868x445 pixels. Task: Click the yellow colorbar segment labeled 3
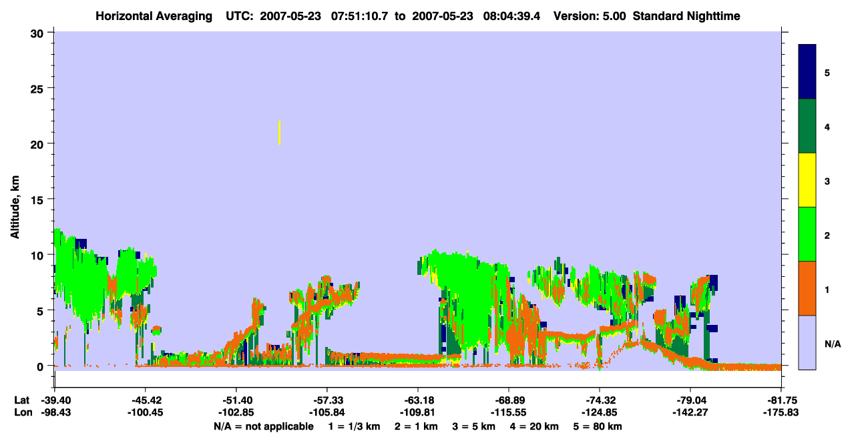click(807, 180)
